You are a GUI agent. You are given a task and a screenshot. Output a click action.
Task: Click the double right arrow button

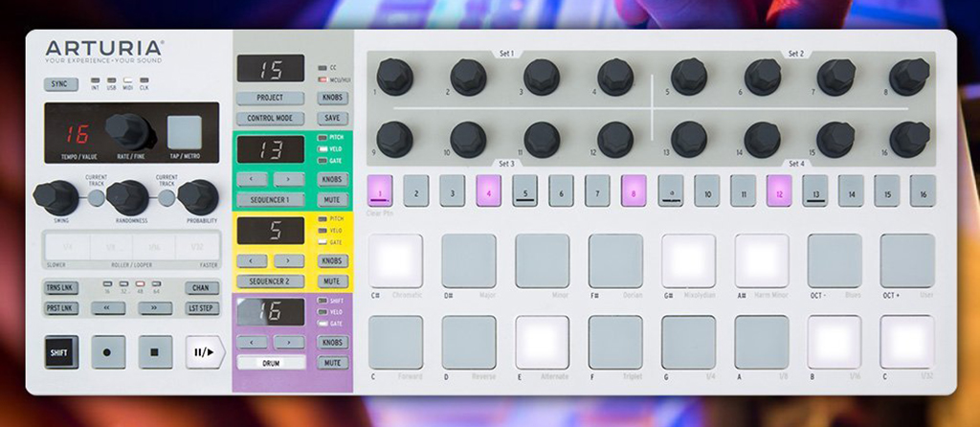coord(155,308)
